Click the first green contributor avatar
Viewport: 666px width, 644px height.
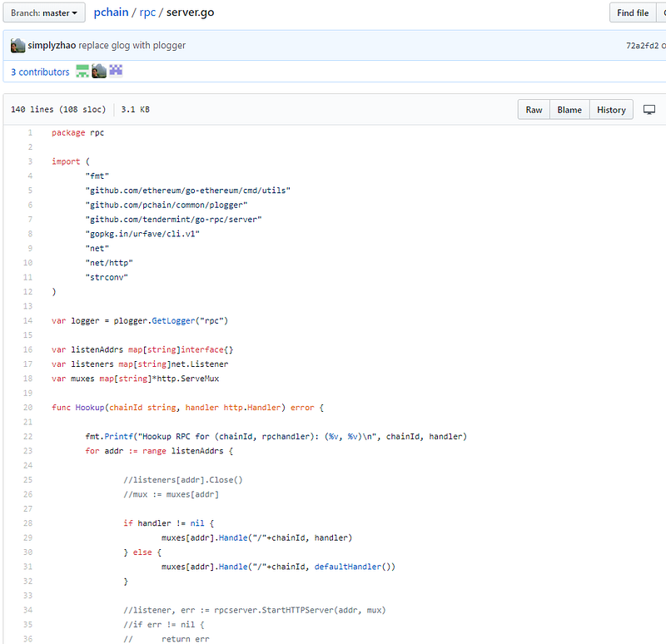pyautogui.click(x=82, y=72)
